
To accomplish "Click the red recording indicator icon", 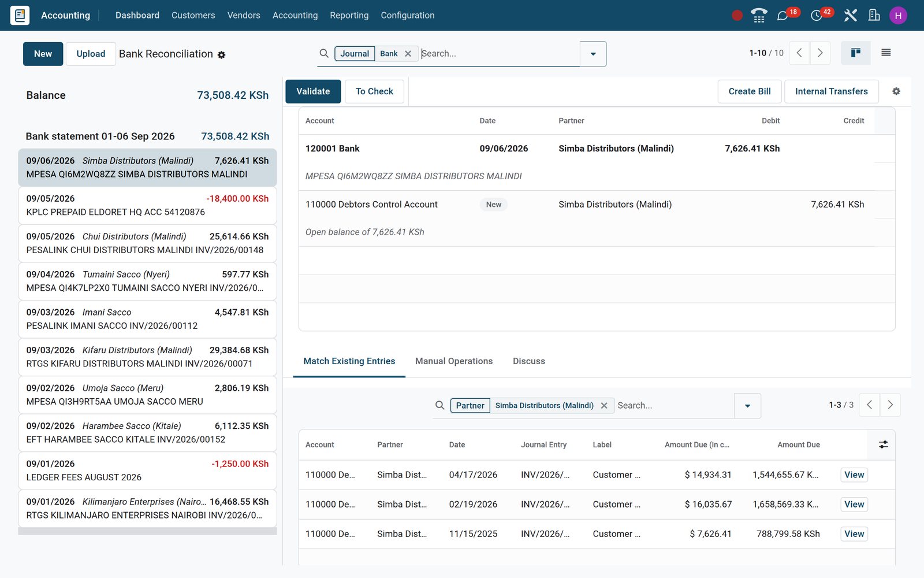I will (737, 16).
